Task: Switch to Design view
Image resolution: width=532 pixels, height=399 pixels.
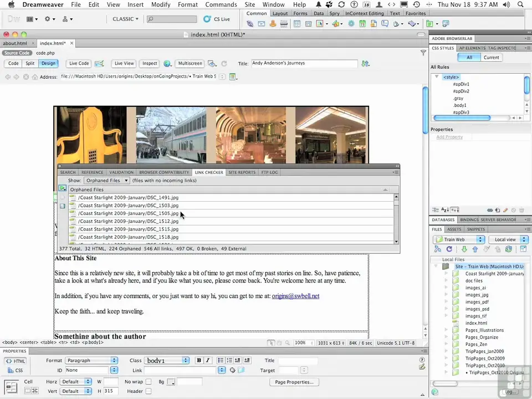Action: click(48, 64)
